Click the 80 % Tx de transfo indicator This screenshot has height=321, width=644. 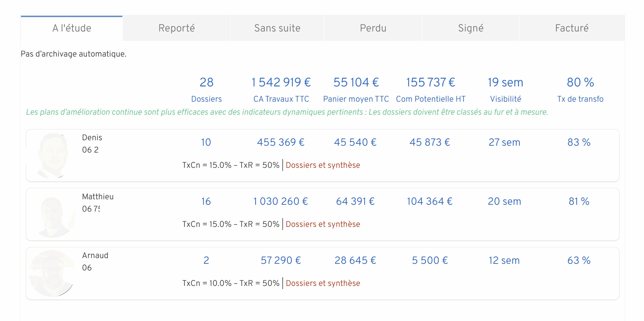pyautogui.click(x=580, y=83)
